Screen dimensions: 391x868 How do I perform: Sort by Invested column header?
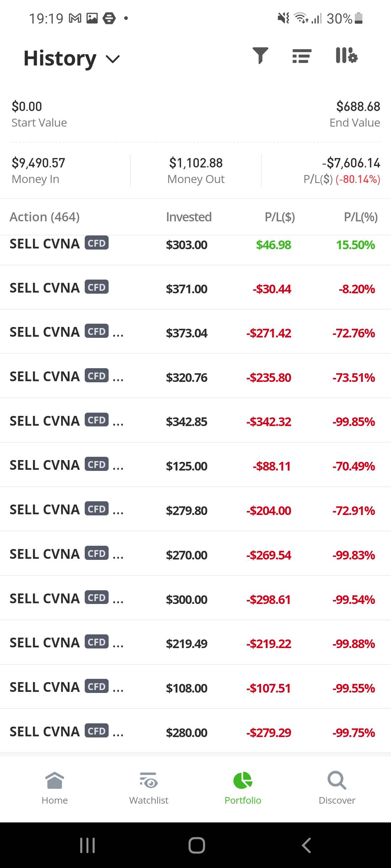tap(189, 217)
